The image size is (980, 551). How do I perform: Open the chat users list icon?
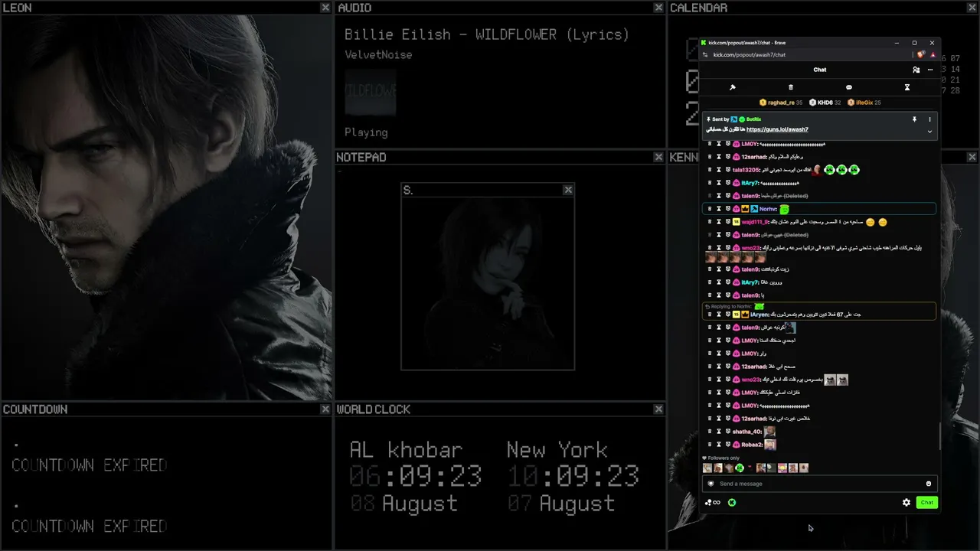pos(916,70)
